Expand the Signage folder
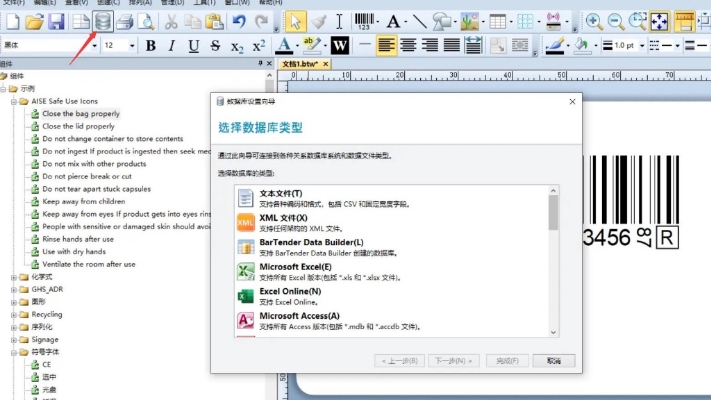Viewport: 711px width, 400px height. (14, 340)
